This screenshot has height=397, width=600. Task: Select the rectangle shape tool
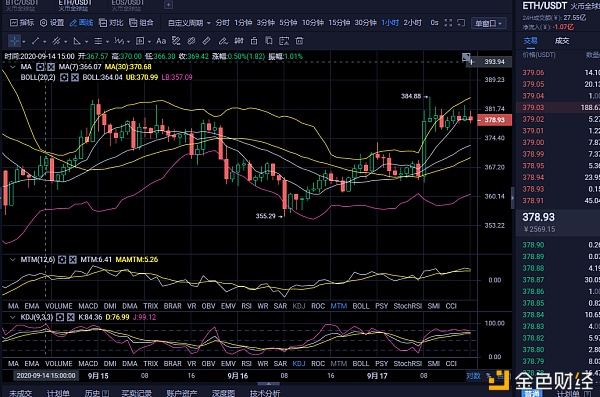140,41
